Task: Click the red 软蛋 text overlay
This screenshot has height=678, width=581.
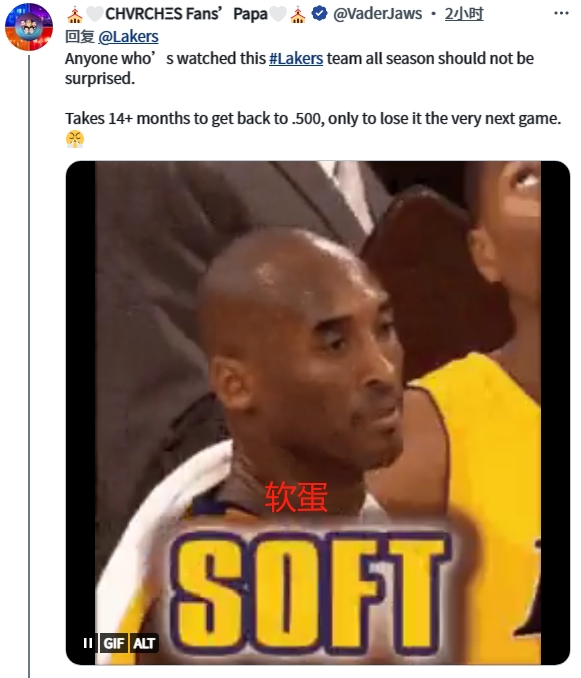Action: [296, 497]
